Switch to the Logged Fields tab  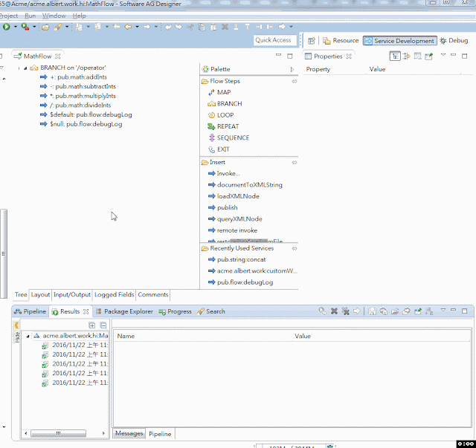pyautogui.click(x=114, y=294)
